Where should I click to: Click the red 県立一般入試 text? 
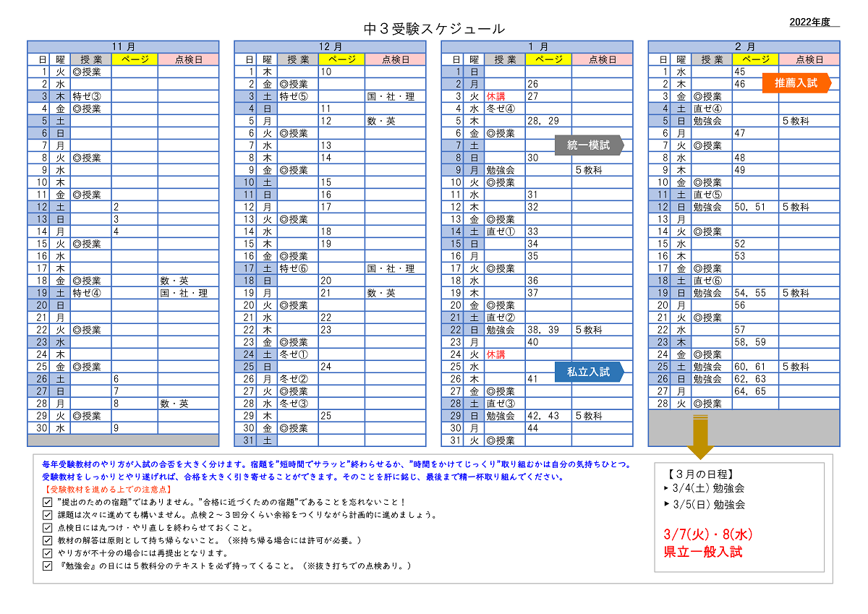[703, 553]
